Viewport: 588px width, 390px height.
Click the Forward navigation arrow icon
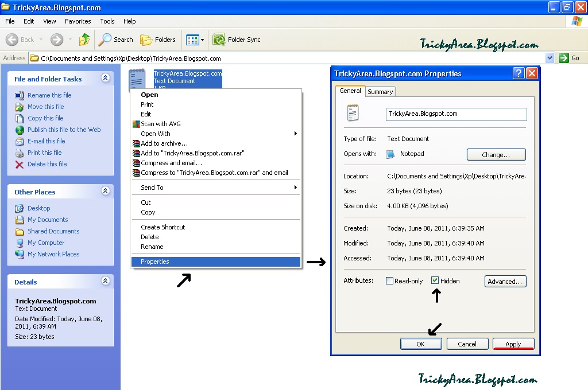click(57, 40)
